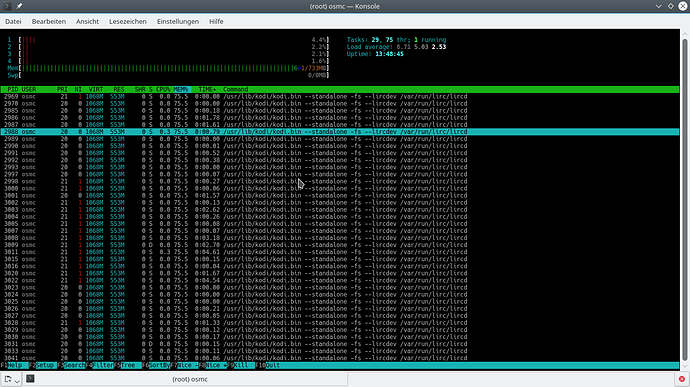Screen dimensions: 690x387
Task: Click the pin window icon in title bar
Action: click(19, 6)
